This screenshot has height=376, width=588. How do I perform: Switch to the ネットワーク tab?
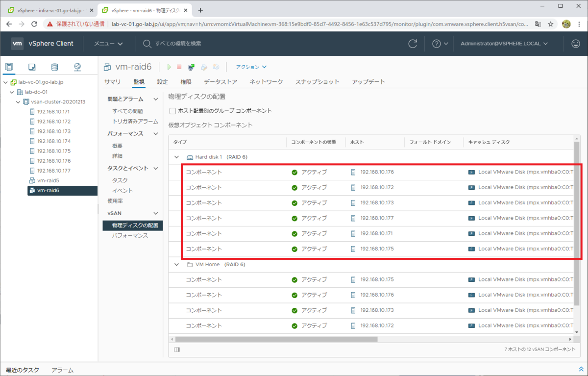pyautogui.click(x=266, y=82)
